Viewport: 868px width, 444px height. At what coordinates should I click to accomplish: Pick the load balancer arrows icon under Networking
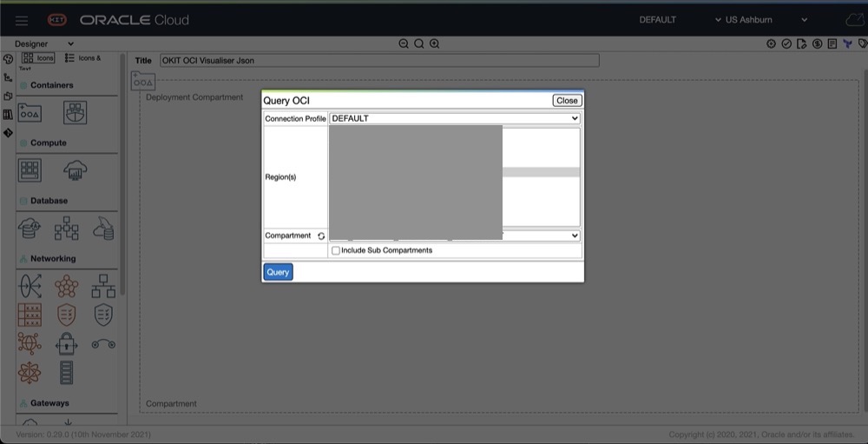click(x=30, y=286)
